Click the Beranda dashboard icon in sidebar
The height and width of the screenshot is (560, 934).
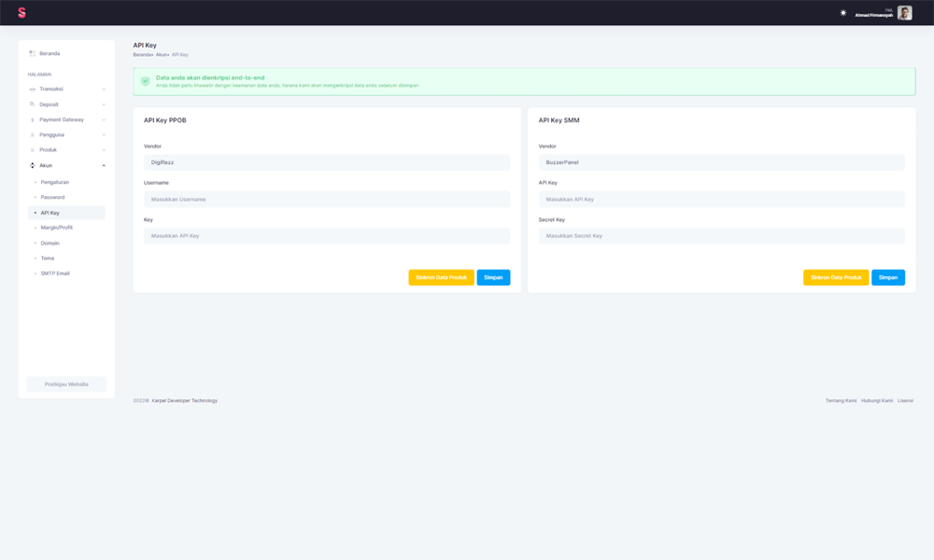tap(32, 53)
